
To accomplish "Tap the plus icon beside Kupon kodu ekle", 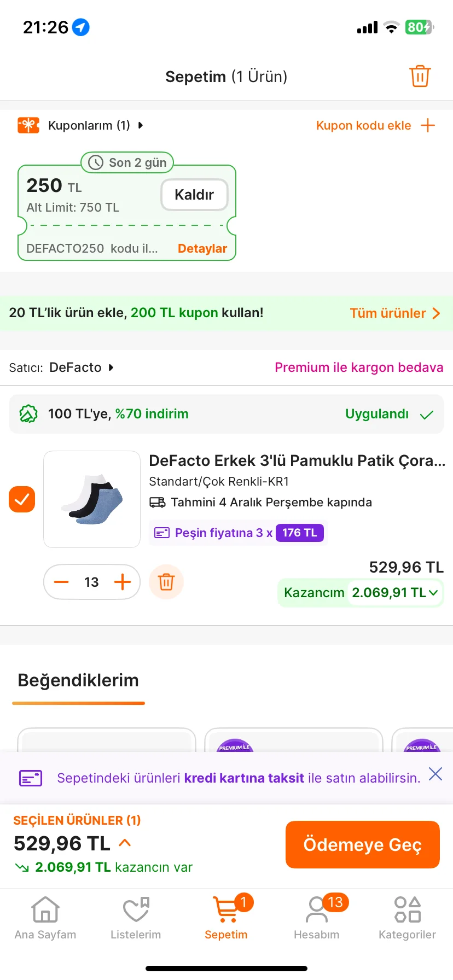I will click(428, 125).
